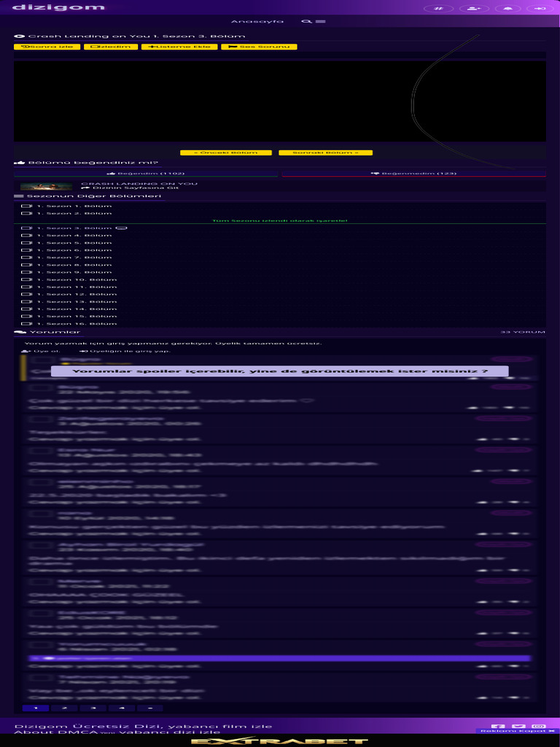Image resolution: width=560 pixels, height=747 pixels.
Task: Click the EXTRABET ad banner
Action: pos(280,741)
